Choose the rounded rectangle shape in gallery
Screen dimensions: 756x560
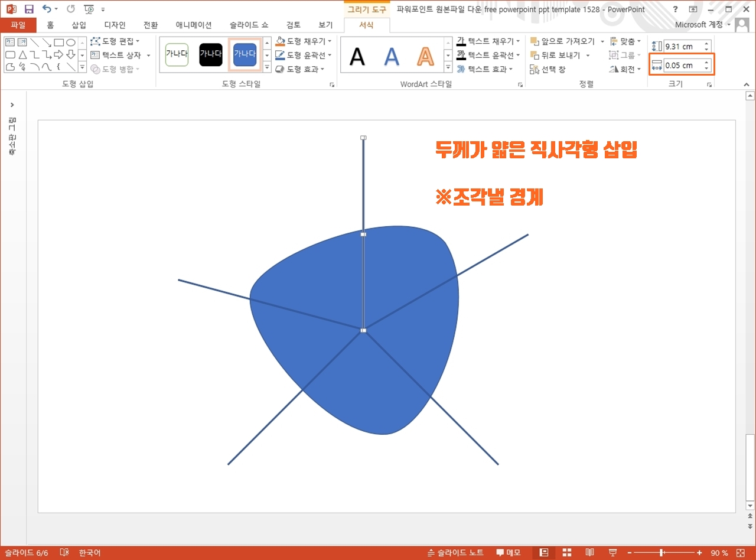tap(10, 54)
